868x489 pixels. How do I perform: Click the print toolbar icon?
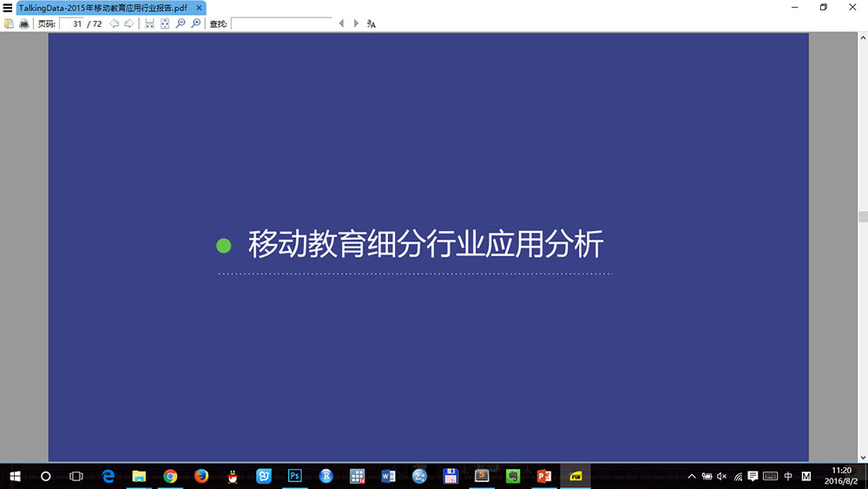[23, 23]
